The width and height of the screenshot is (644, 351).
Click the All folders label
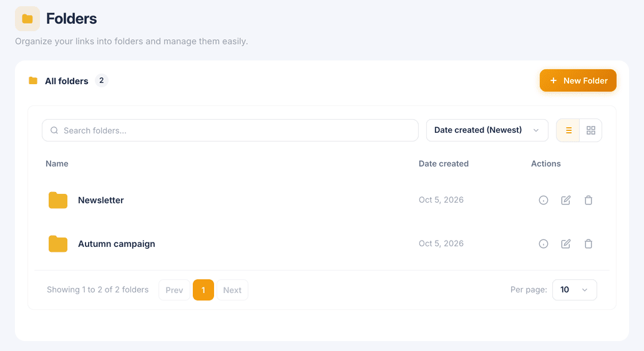point(67,81)
